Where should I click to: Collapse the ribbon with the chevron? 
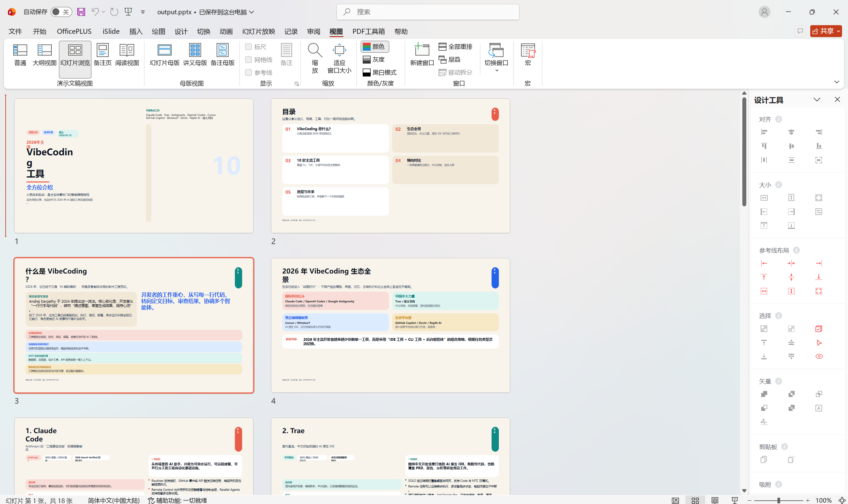click(836, 82)
